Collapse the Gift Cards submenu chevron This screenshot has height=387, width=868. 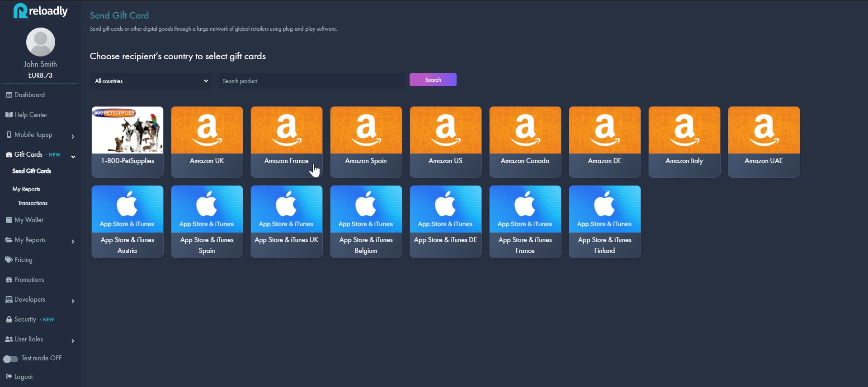(x=73, y=157)
